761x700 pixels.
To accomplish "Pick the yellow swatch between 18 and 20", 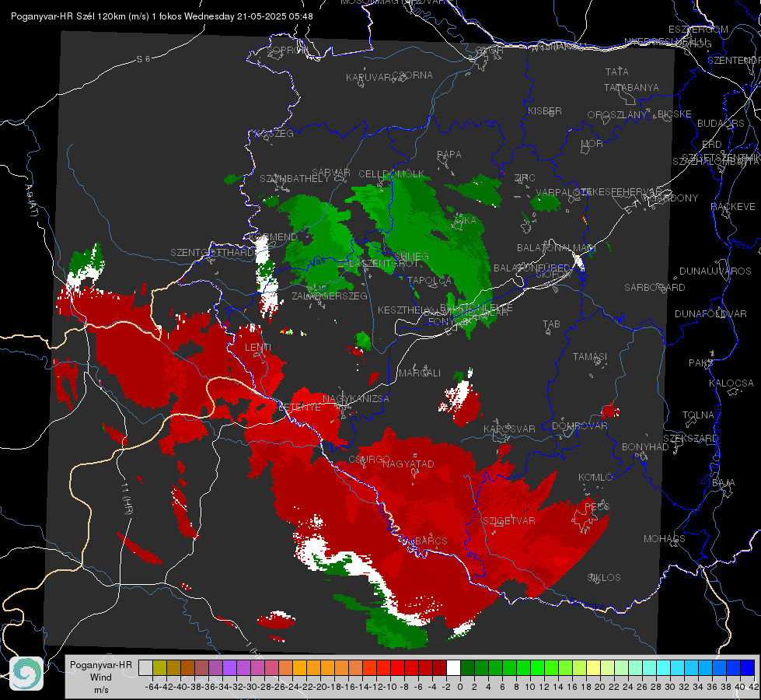I will [593, 668].
